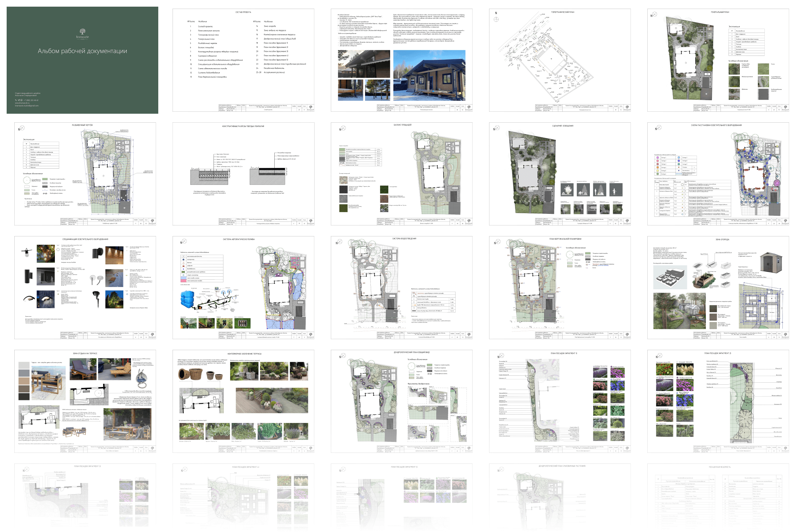The height and width of the screenshot is (532, 798).
Task: Click the blue water tank in irrigation scheme
Action: point(187,299)
